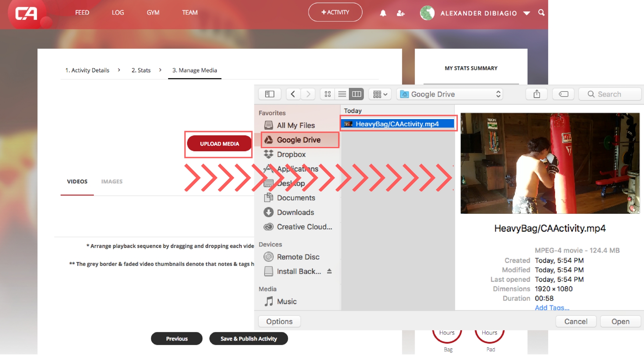
Task: Go forward in the file dialog
Action: tap(308, 94)
